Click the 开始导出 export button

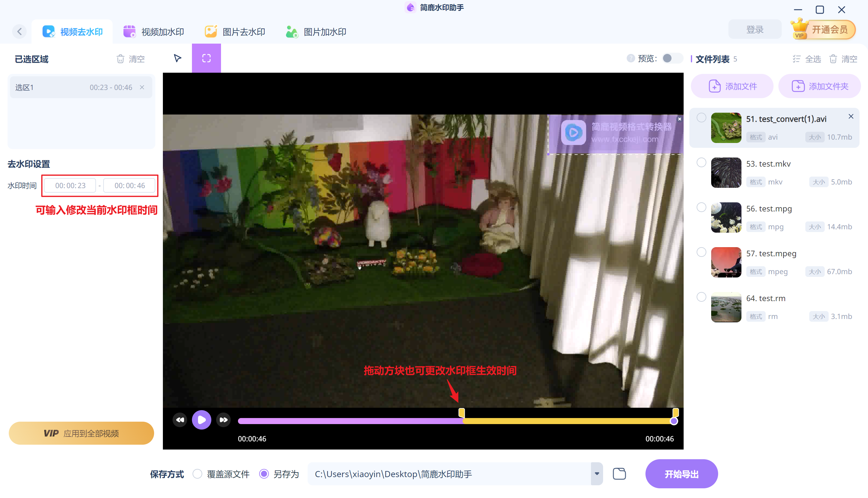[681, 474]
